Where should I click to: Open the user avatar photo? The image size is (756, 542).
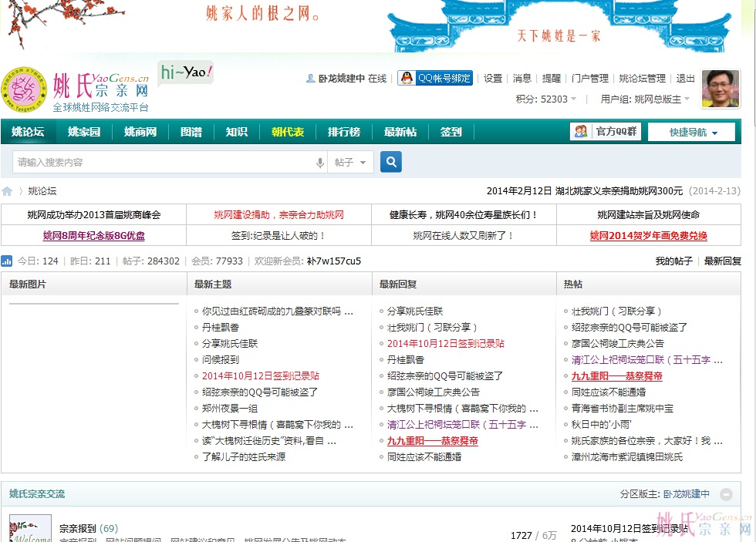tap(721, 89)
